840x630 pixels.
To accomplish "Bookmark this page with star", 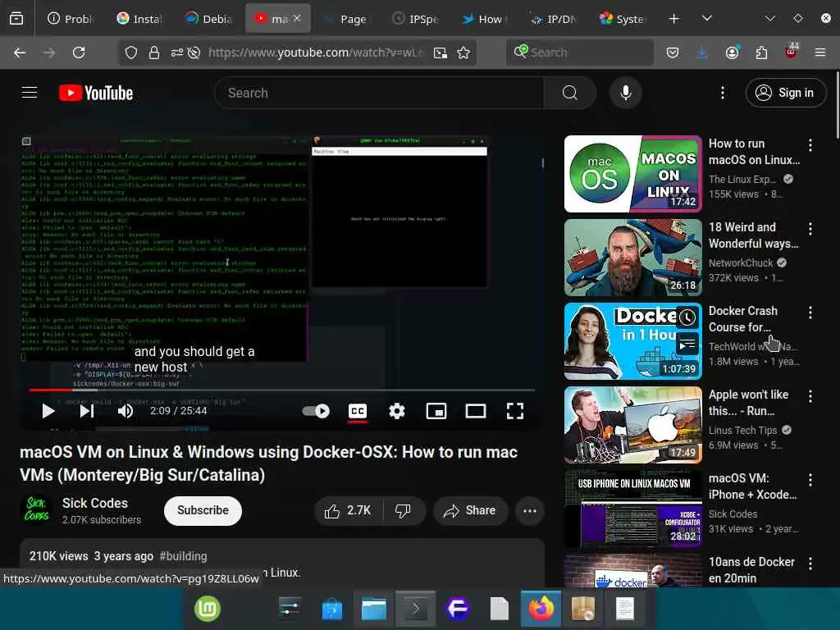I will (x=463, y=52).
